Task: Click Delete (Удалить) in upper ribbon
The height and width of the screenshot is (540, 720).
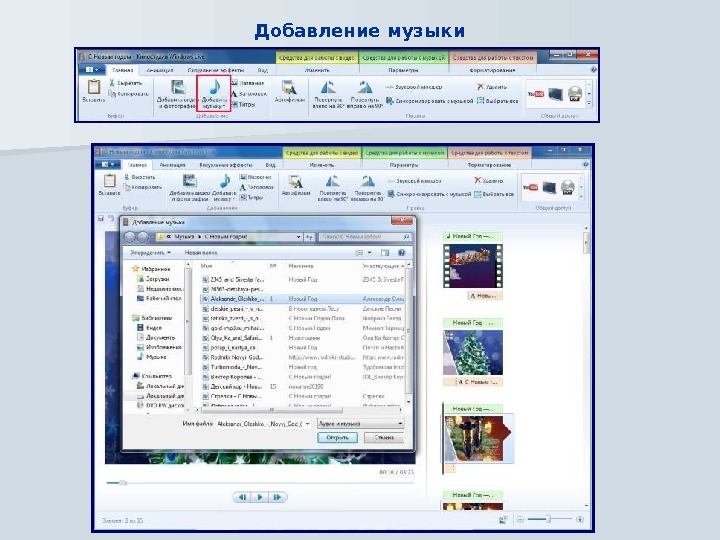Action: coord(492,87)
